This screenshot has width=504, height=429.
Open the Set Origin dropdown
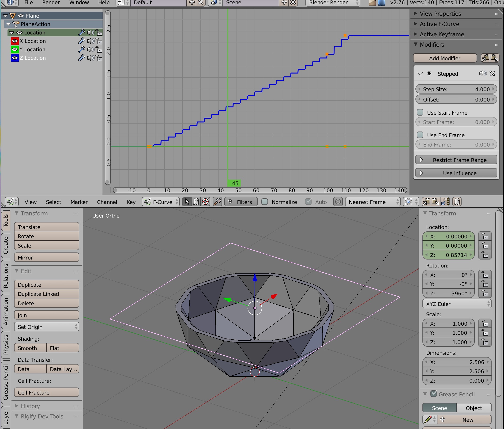click(x=46, y=327)
